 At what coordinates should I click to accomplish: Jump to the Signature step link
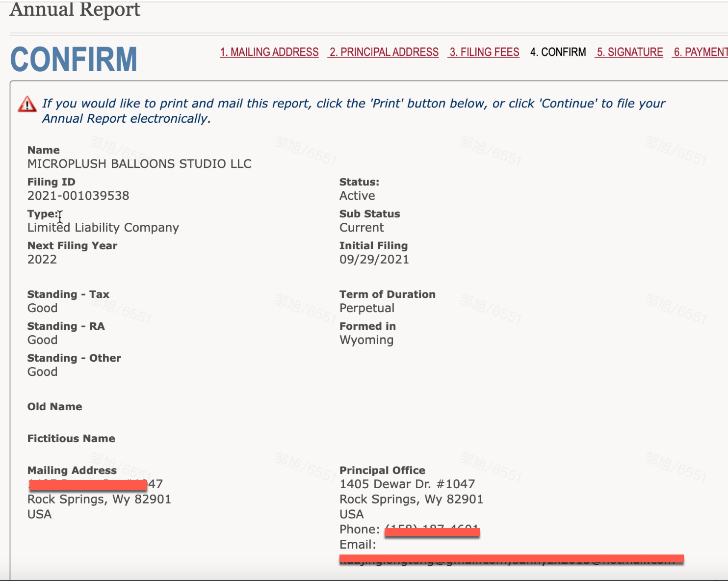629,52
